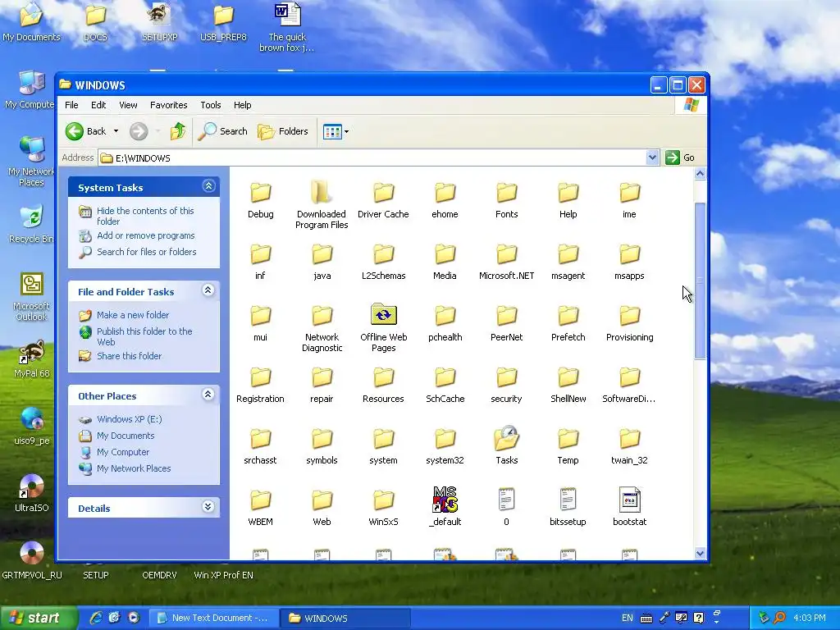Open the Edit menu

(98, 105)
